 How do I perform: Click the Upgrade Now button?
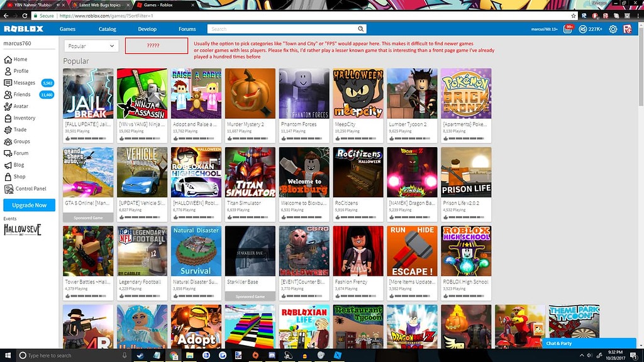(x=29, y=205)
